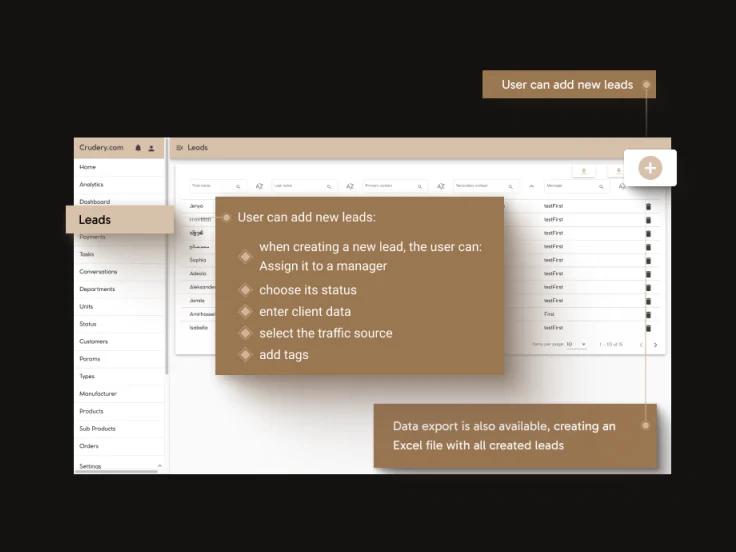This screenshot has width=736, height=552.
Task: Toggle the sort arrow after Secondary contact
Action: pos(531,186)
